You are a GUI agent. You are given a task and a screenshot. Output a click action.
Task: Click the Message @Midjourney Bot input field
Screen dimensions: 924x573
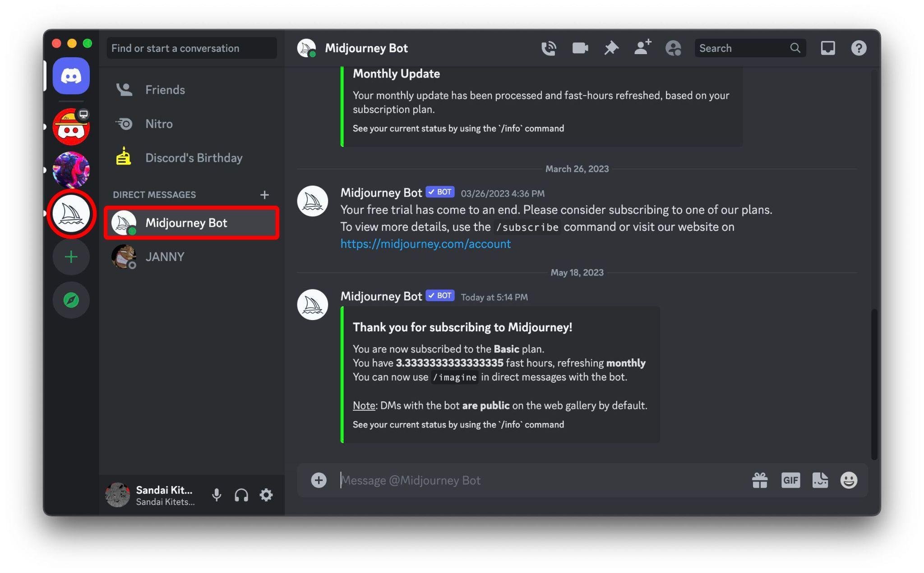coord(541,480)
